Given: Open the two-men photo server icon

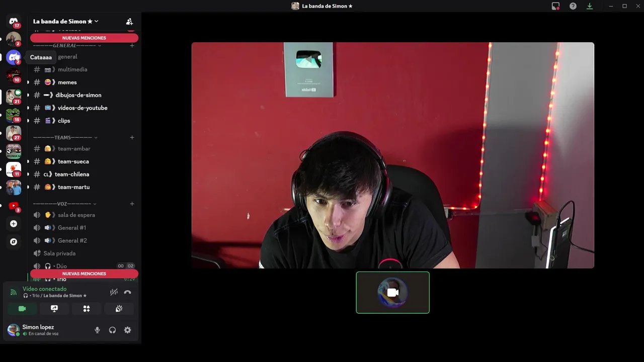Looking at the screenshot, I should tap(14, 188).
